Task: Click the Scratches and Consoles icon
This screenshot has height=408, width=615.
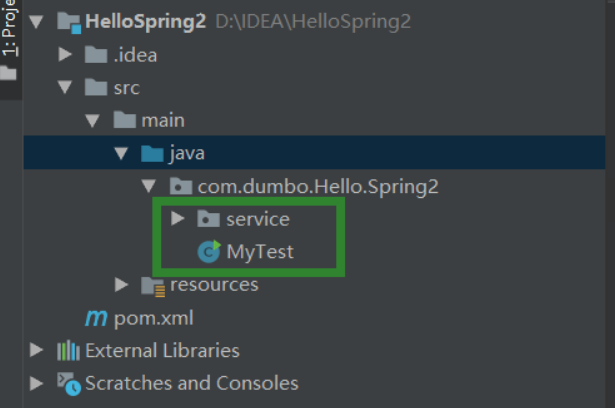Action: pyautogui.click(x=69, y=384)
